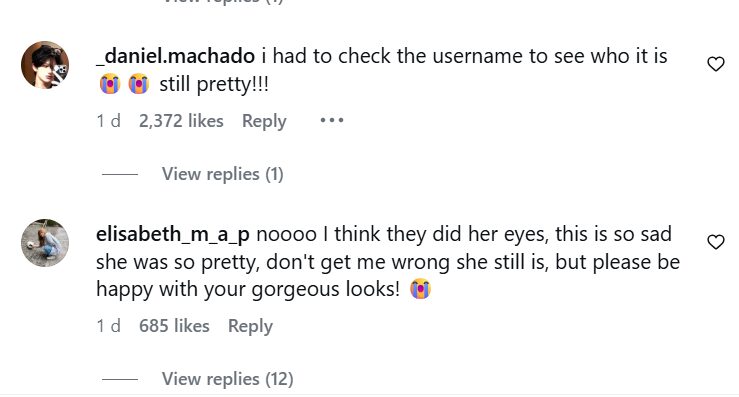Like elisabeth_m_a_p's comment with heart icon

(715, 242)
